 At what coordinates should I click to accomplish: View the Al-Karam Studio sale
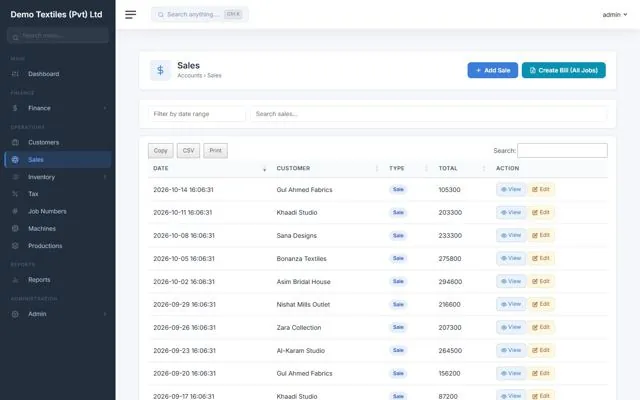pyautogui.click(x=511, y=350)
